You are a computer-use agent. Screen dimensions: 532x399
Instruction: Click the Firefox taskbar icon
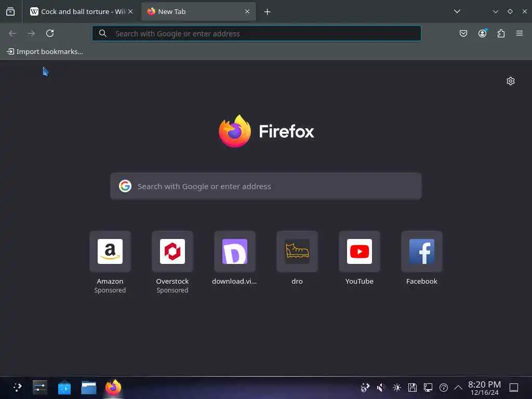tap(113, 388)
